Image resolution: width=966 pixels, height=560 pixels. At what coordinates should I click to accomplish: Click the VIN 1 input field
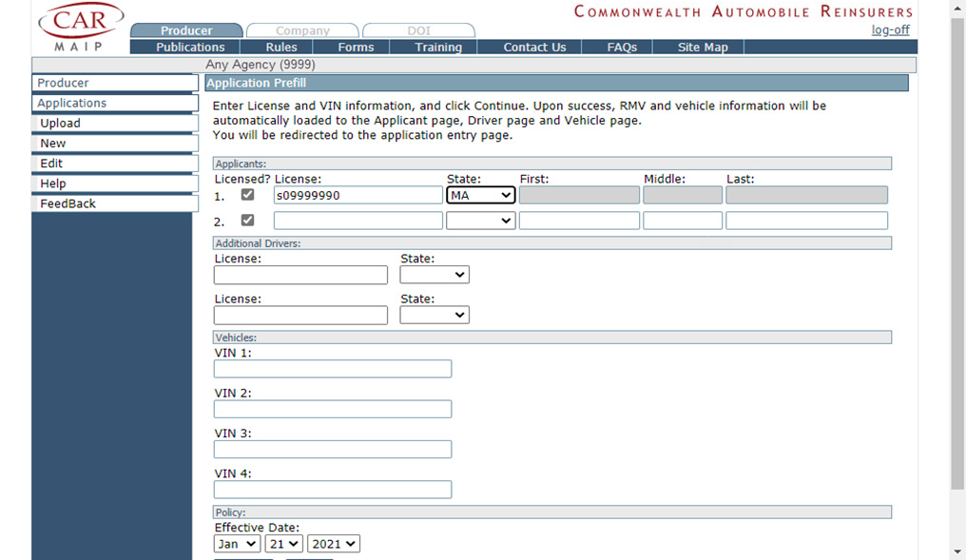point(333,369)
